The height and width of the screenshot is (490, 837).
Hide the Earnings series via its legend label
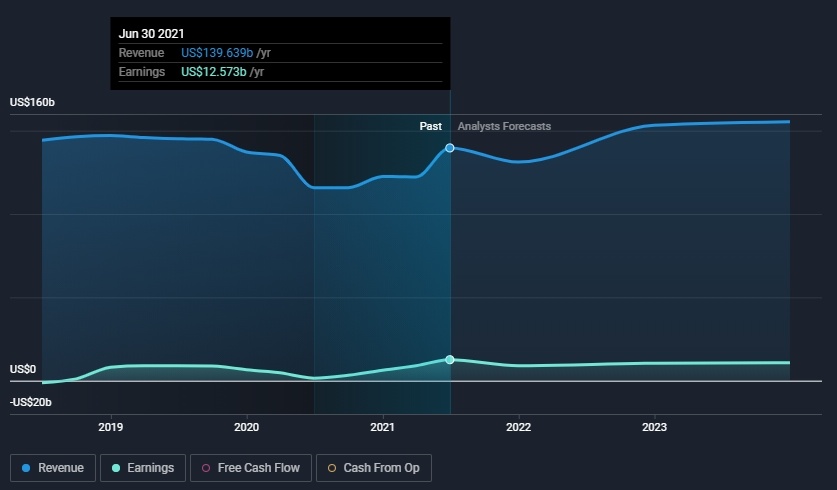click(150, 468)
